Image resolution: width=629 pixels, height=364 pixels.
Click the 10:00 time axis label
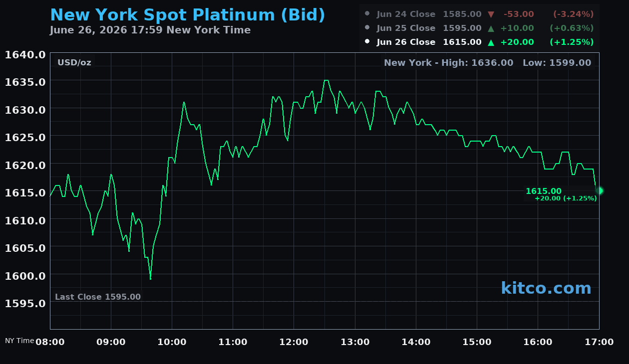(172, 342)
